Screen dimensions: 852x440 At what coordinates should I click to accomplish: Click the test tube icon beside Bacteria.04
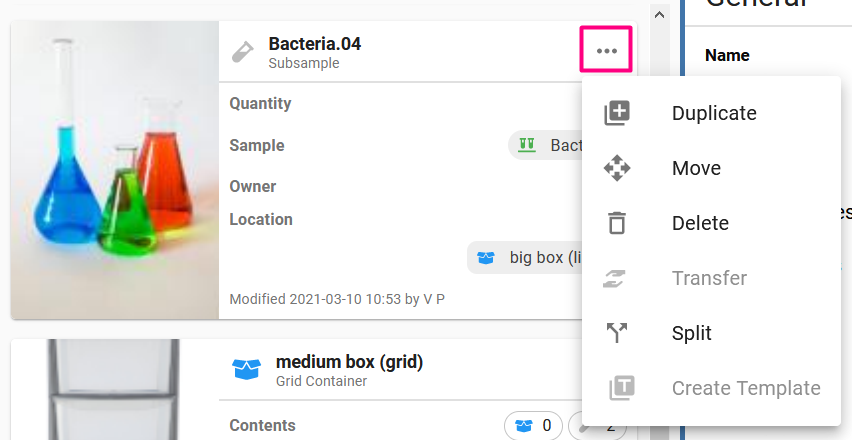pos(242,52)
